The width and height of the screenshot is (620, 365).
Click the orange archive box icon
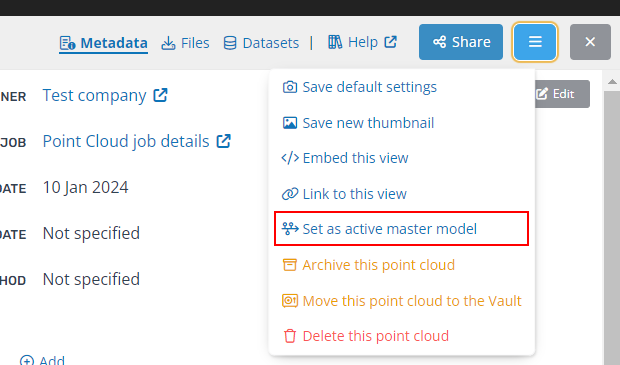(289, 265)
